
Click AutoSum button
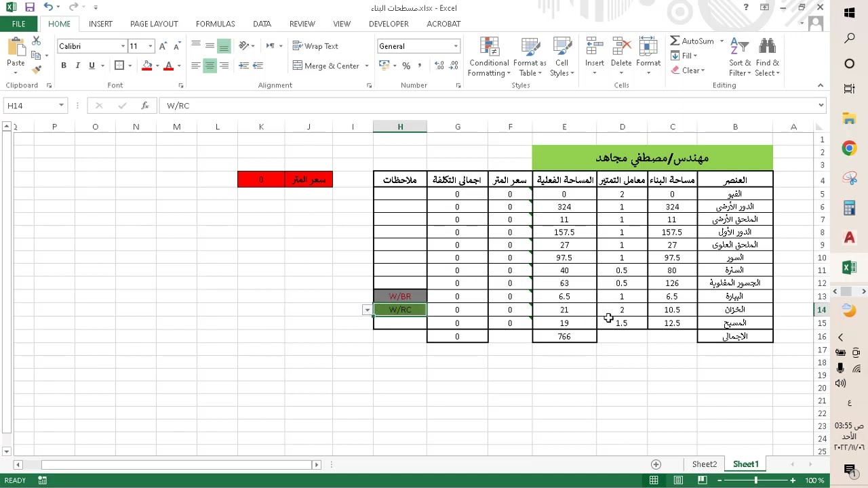pos(692,41)
